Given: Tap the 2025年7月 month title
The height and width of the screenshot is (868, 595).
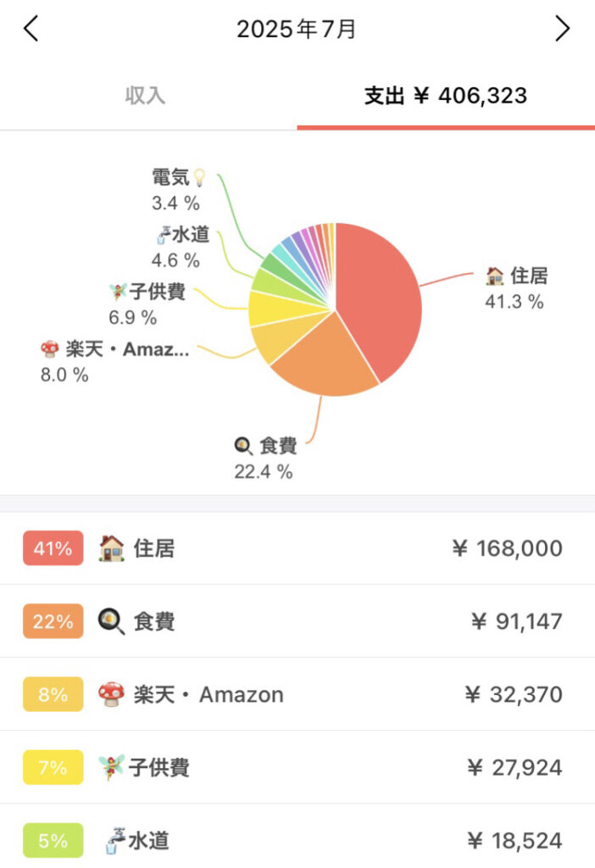Looking at the screenshot, I should [296, 29].
